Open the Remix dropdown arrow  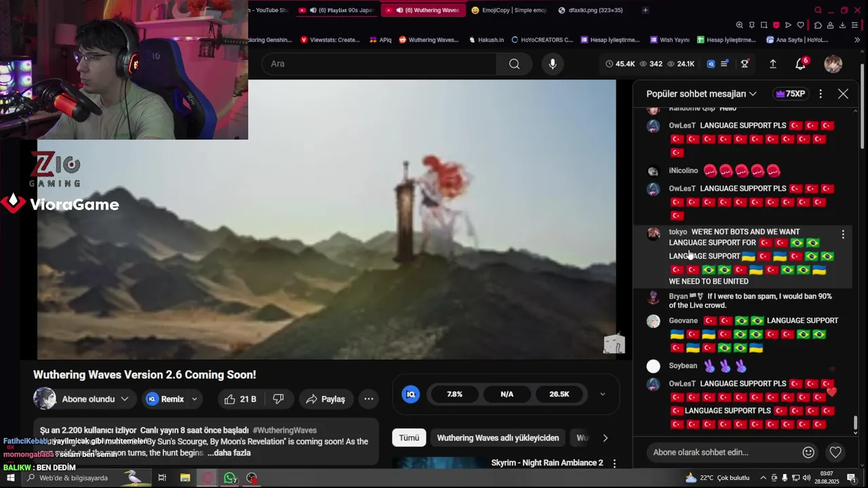[x=194, y=399]
